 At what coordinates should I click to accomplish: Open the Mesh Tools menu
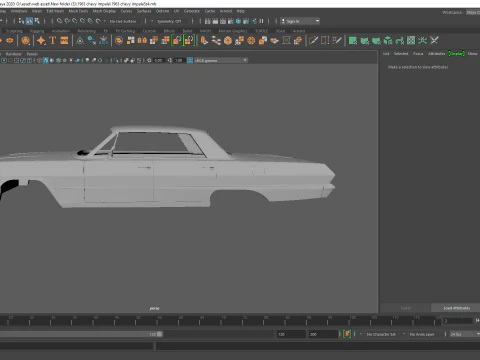click(78, 11)
